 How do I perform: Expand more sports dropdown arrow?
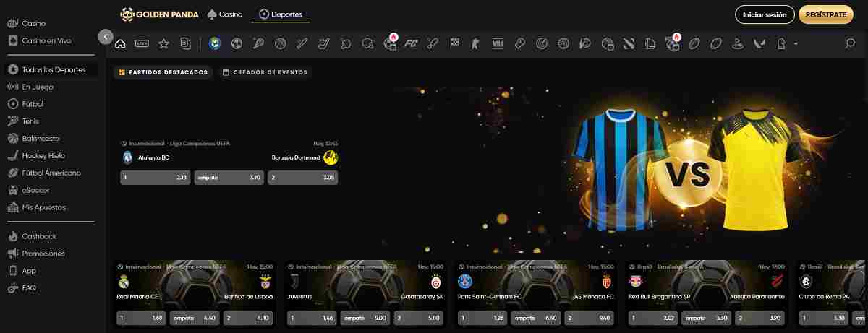tap(796, 44)
